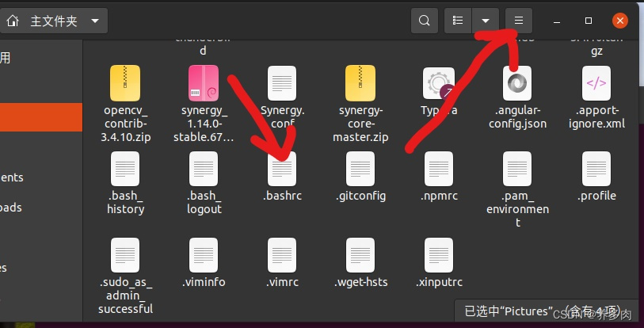Select the .gitconfig file icon
Image resolution: width=644 pixels, height=328 pixels.
click(x=360, y=169)
